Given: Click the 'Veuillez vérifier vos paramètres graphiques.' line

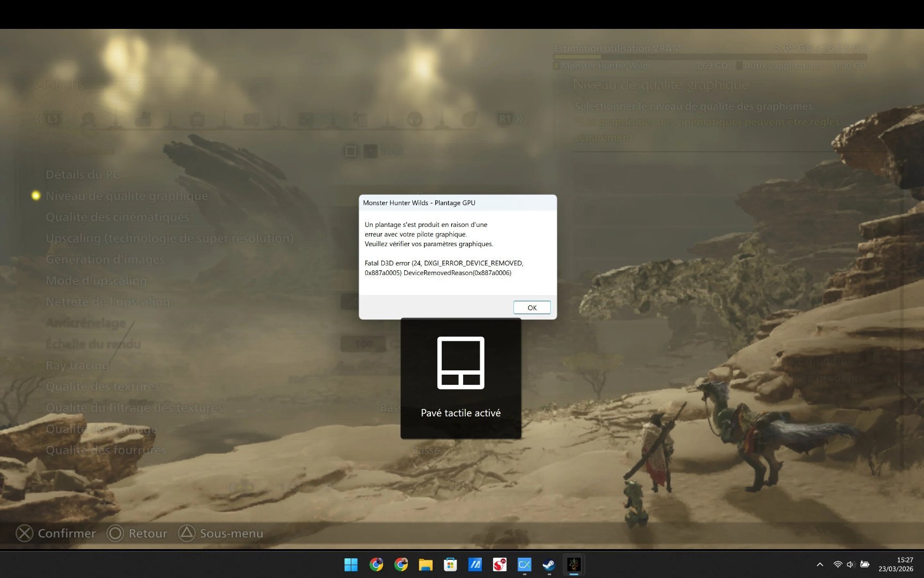Looking at the screenshot, I should coord(429,244).
